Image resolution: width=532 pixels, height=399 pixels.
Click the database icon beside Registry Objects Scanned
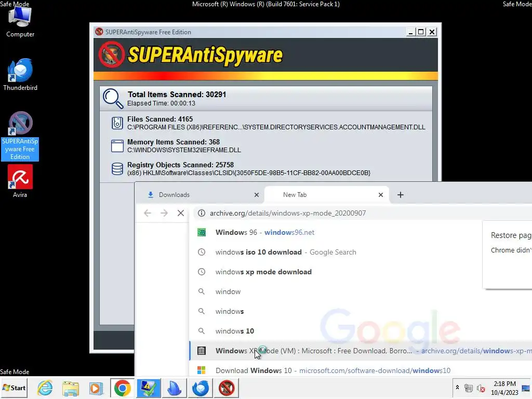coord(117,169)
